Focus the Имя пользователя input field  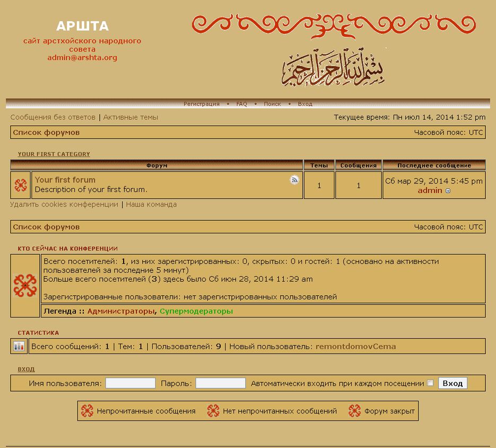(x=130, y=383)
